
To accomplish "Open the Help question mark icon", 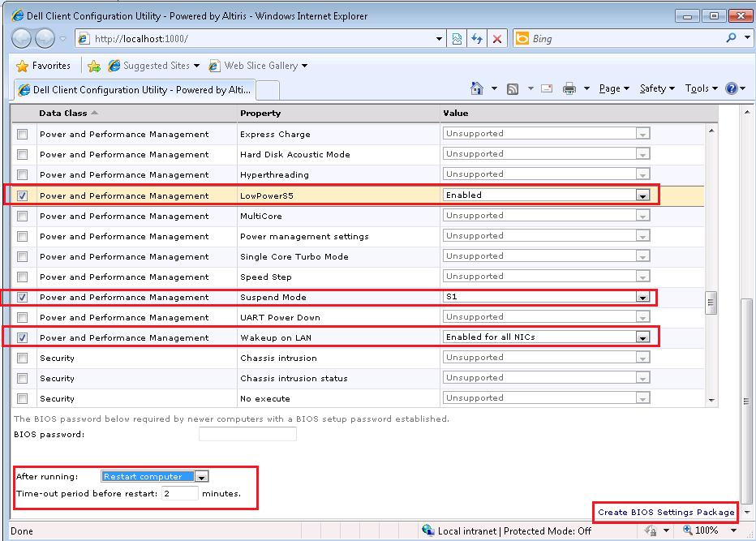I will click(732, 88).
